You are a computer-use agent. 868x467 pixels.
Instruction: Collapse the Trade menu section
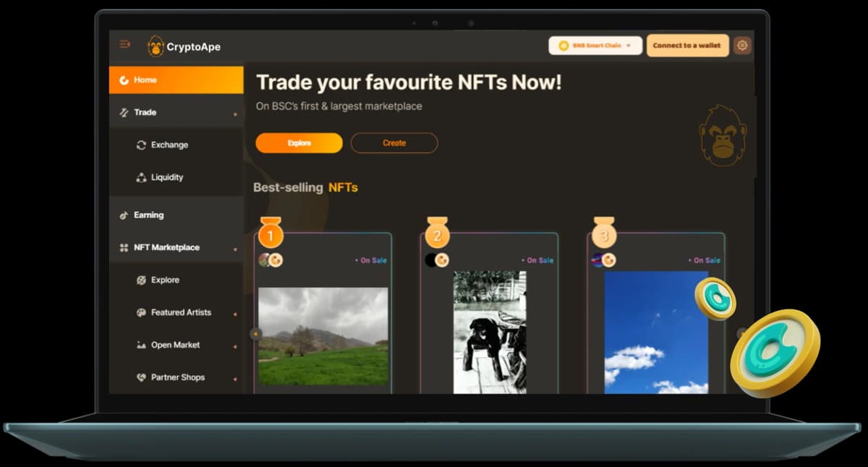(235, 114)
